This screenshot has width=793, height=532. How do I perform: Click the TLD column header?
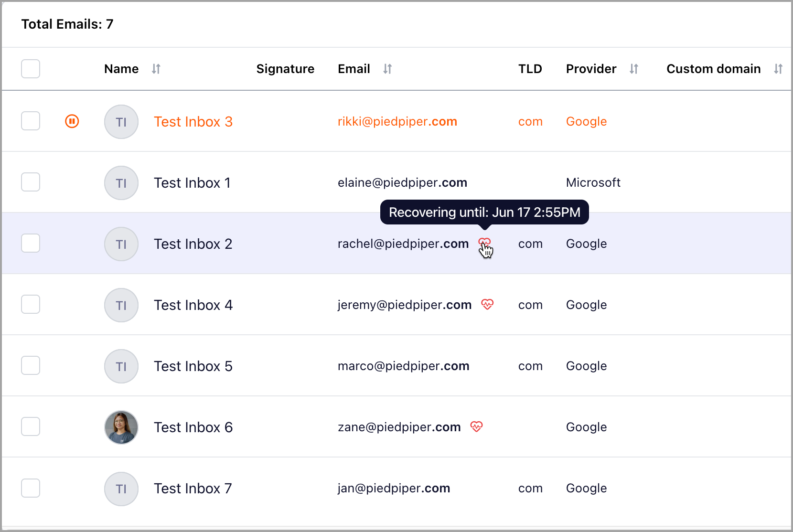[x=530, y=69]
